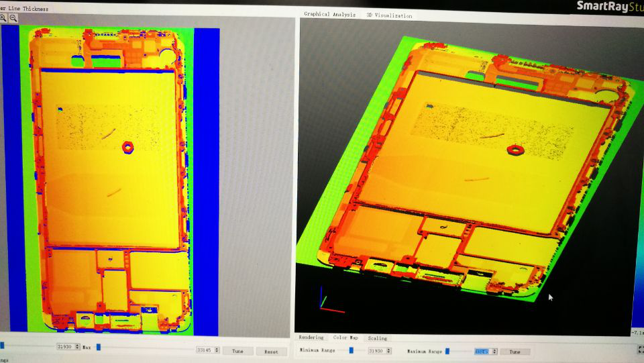Click the left panel minimum slider handle
The width and height of the screenshot is (644, 363).
(2, 346)
